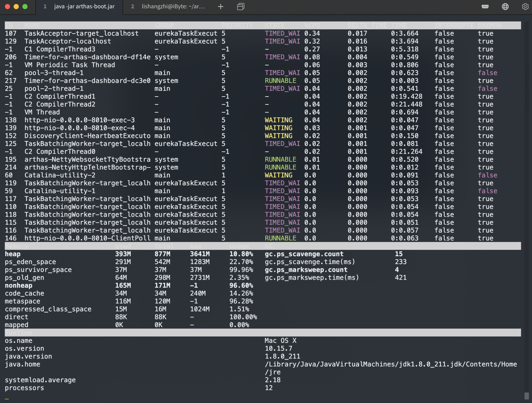Click the 100.00% direct memory usage value
Image resolution: width=532 pixels, height=403 pixels.
(243, 317)
